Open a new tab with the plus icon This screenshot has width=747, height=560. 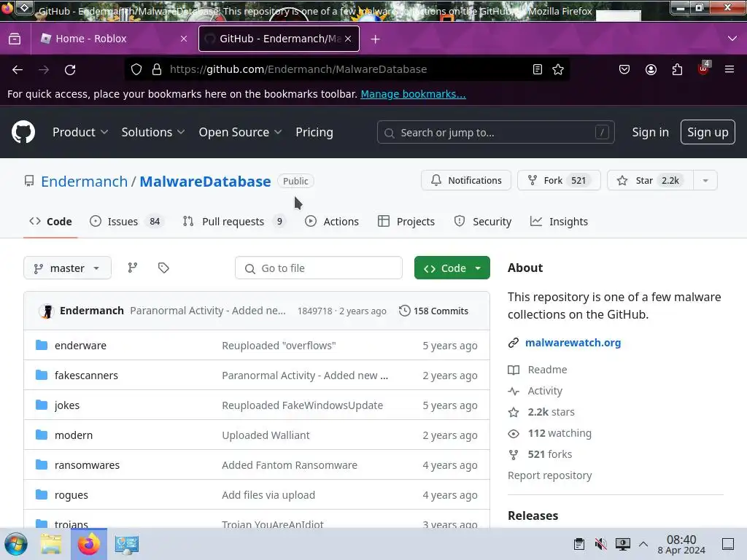tap(376, 39)
